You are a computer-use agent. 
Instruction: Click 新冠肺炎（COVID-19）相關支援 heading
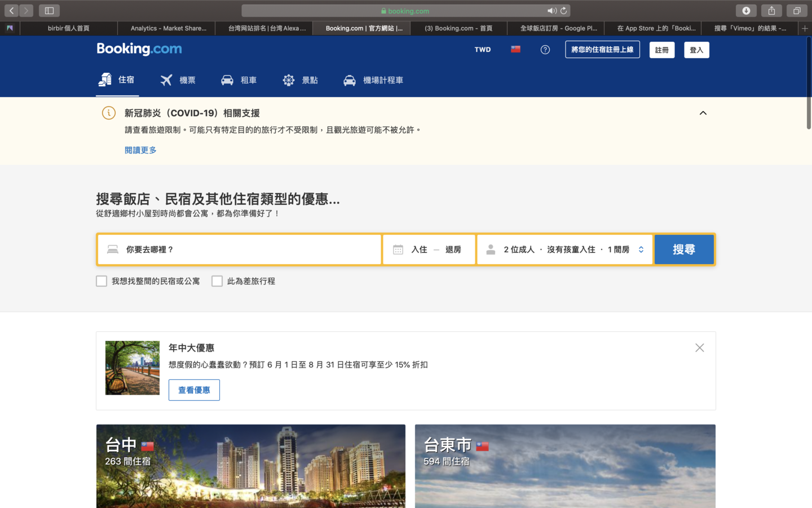pyautogui.click(x=192, y=113)
